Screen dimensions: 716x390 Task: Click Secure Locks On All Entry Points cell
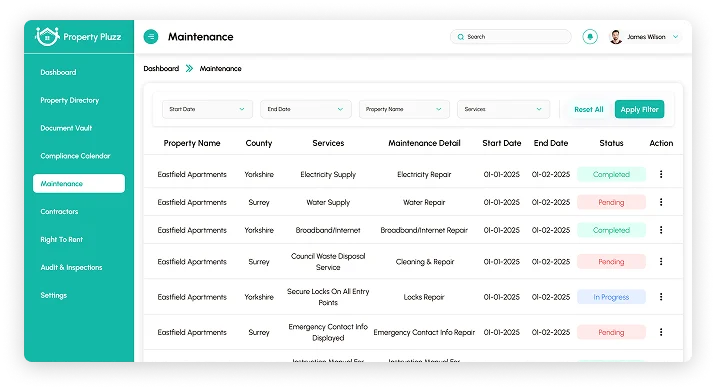click(x=328, y=296)
